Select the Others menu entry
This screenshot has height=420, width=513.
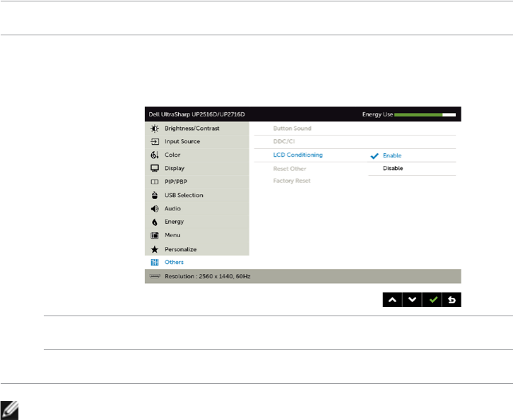196,262
